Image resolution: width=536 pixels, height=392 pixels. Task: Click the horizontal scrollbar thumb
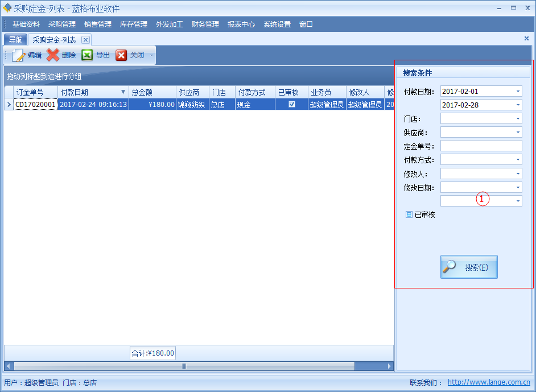pos(184,366)
